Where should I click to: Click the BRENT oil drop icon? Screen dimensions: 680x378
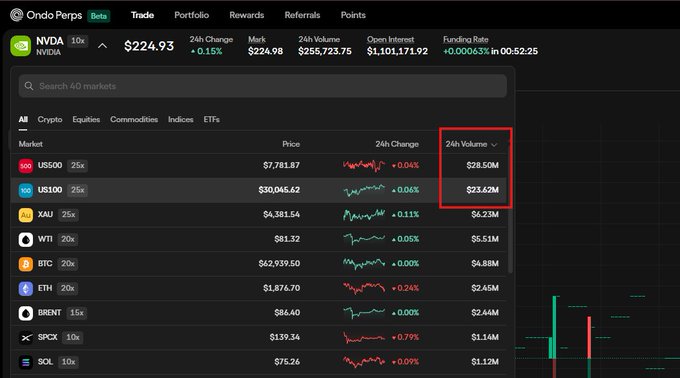pyautogui.click(x=26, y=313)
